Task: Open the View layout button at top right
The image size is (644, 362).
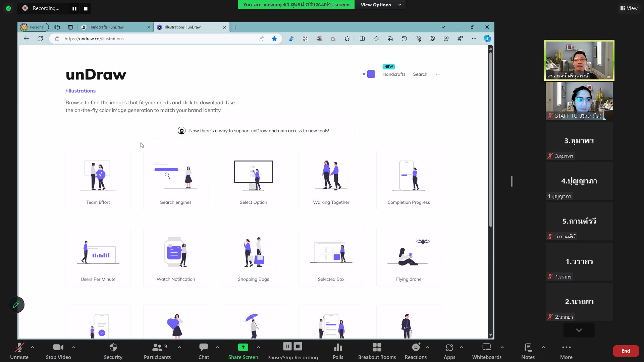Action: (629, 8)
